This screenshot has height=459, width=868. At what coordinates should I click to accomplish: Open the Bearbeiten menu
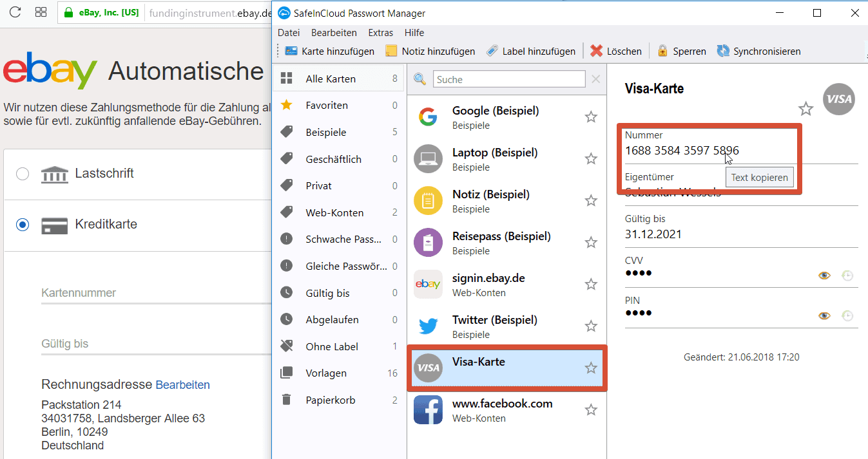point(334,33)
